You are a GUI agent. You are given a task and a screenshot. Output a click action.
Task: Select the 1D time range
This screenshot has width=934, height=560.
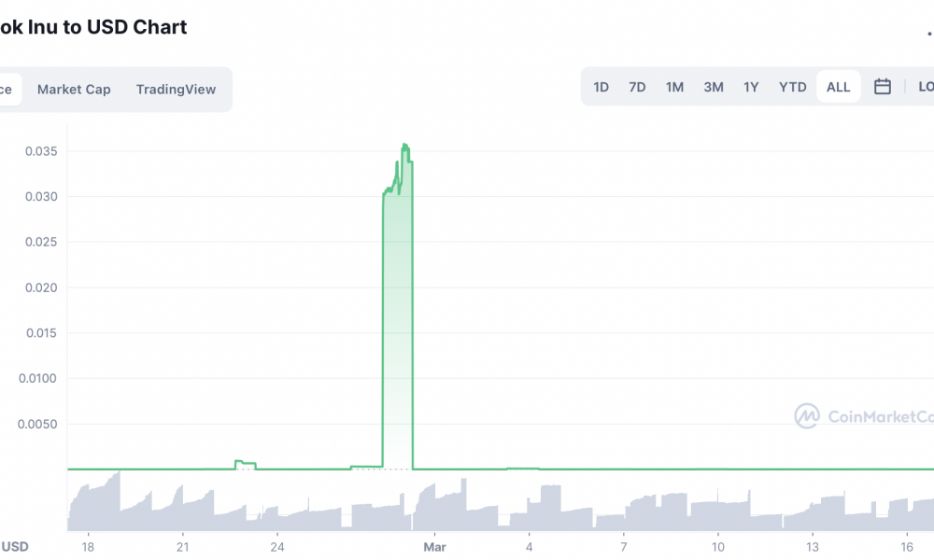pos(601,87)
